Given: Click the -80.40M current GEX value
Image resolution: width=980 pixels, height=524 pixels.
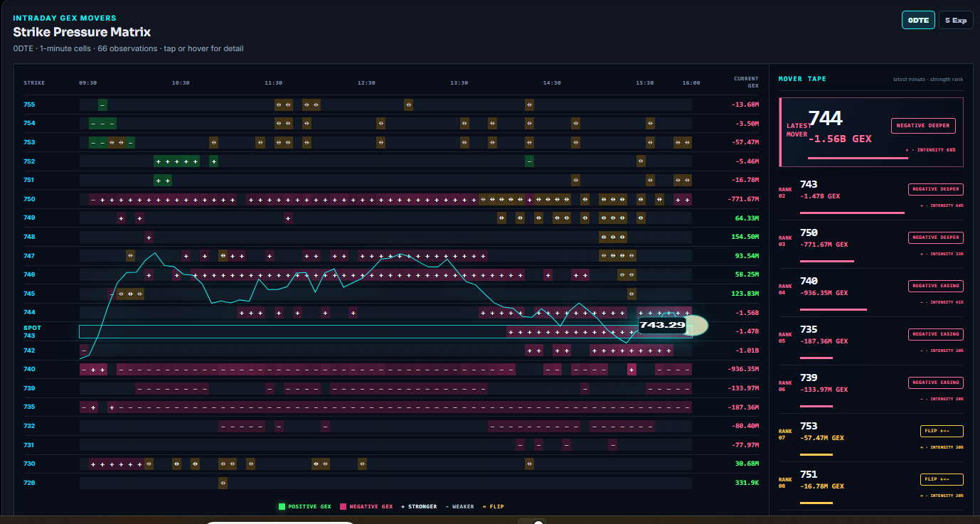Looking at the screenshot, I should click(745, 426).
